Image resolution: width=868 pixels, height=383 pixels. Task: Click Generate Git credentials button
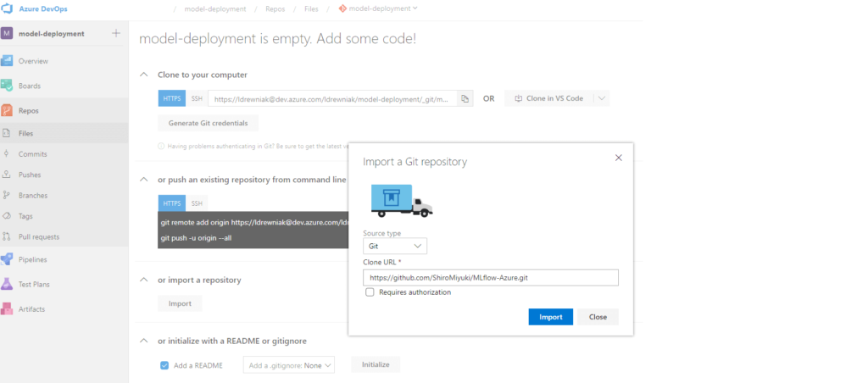pos(209,123)
